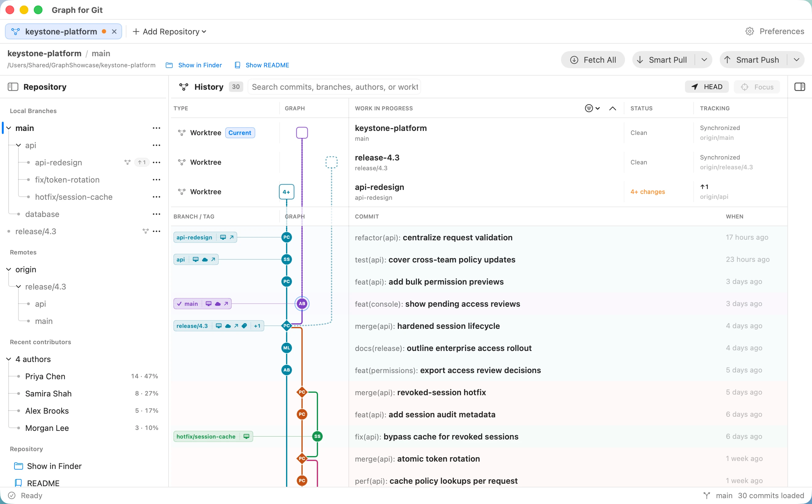Click Show in Finder folder icon in sidebar
Image resolution: width=812 pixels, height=504 pixels.
coord(19,466)
